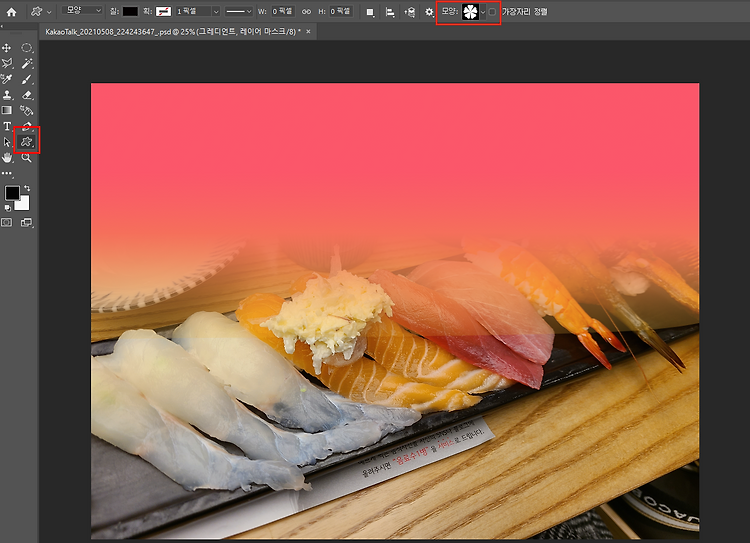Select the Magic Wand tool
This screenshot has width=750, height=543.
(x=27, y=63)
